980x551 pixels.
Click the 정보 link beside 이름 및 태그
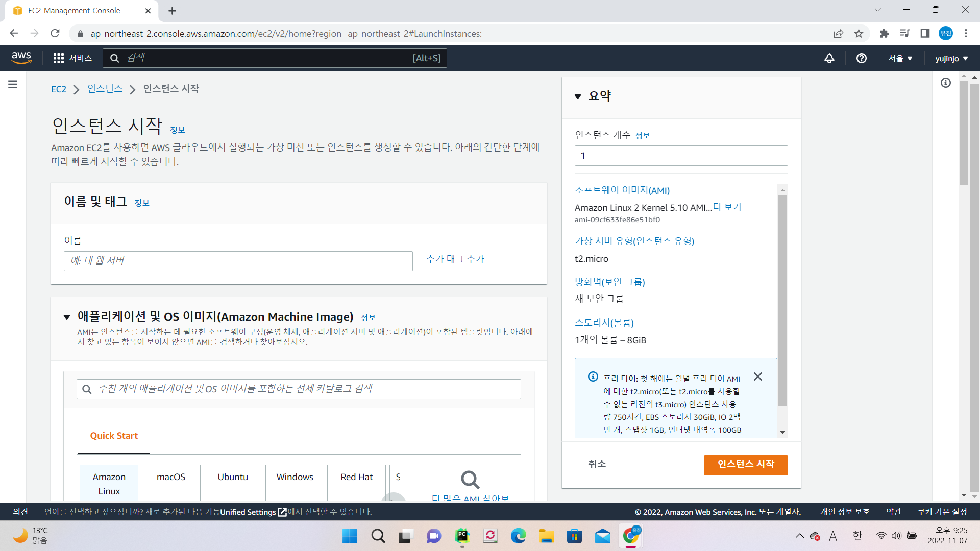click(142, 203)
